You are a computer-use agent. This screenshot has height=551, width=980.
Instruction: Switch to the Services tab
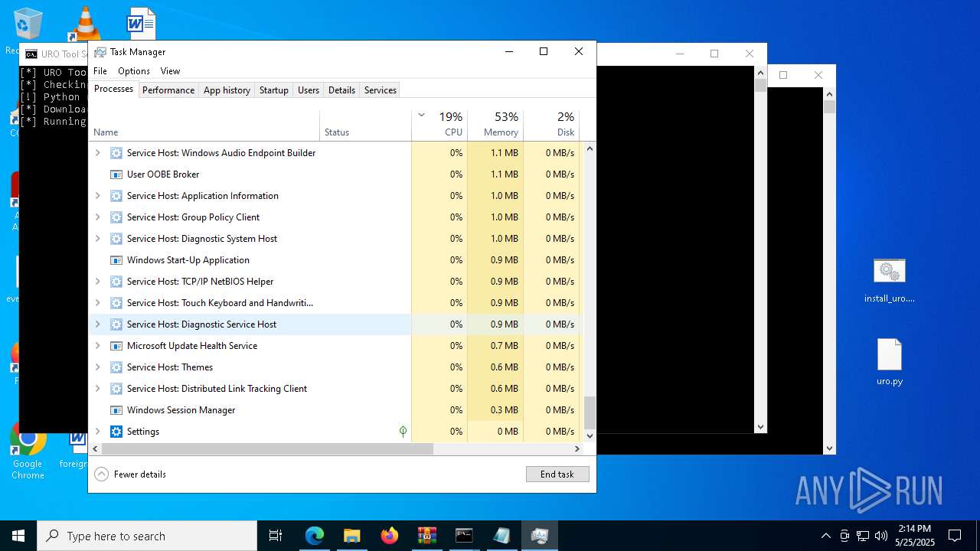tap(381, 90)
